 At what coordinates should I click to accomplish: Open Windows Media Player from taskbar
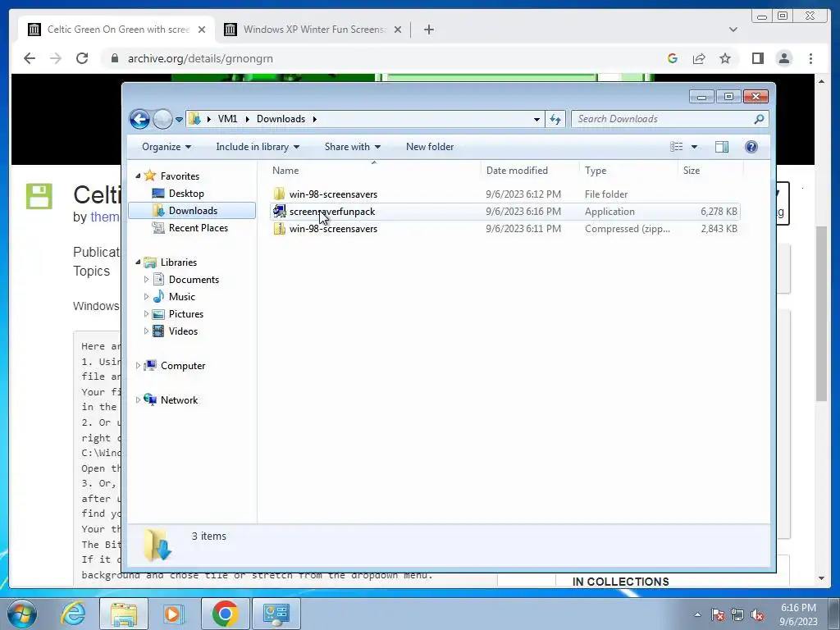172,614
